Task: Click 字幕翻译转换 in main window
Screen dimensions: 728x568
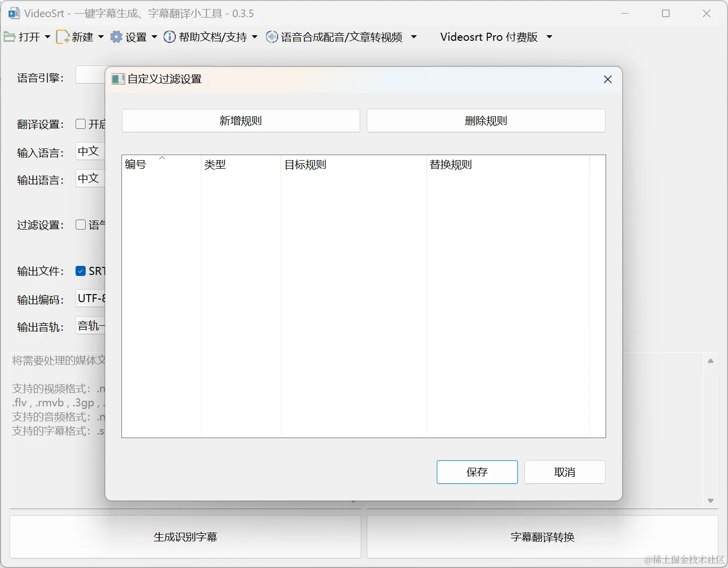Action: point(543,537)
